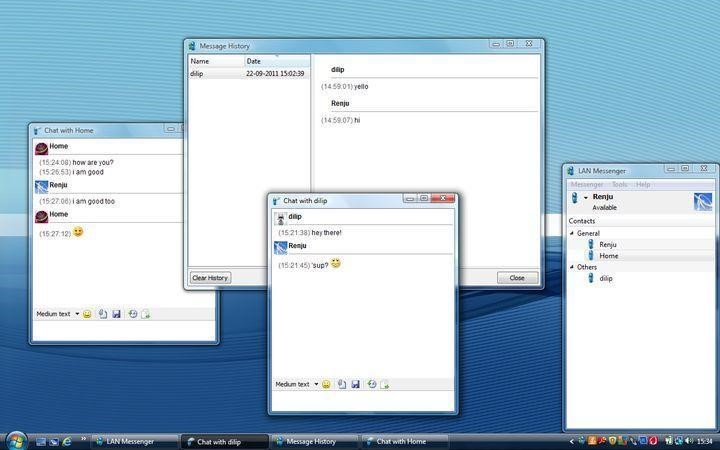Select contact Renju in the General group

(x=608, y=245)
